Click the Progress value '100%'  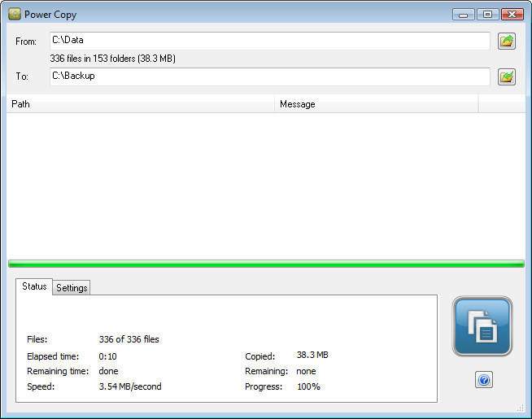[308, 386]
